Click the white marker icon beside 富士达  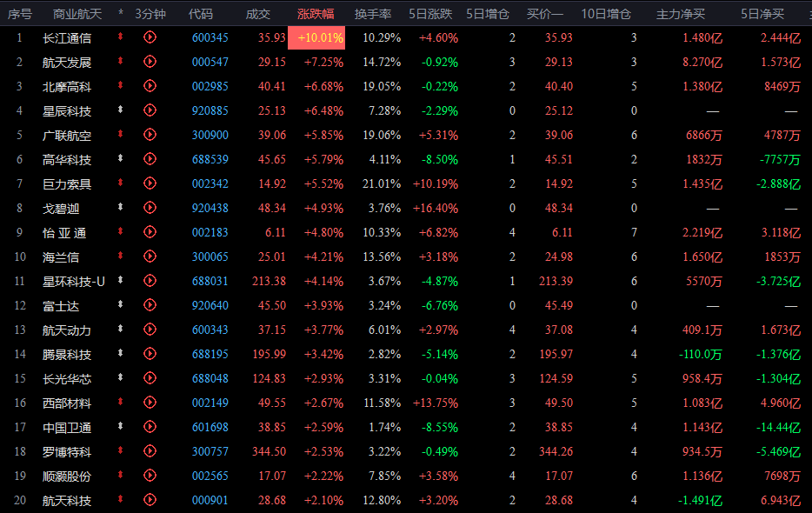120,305
